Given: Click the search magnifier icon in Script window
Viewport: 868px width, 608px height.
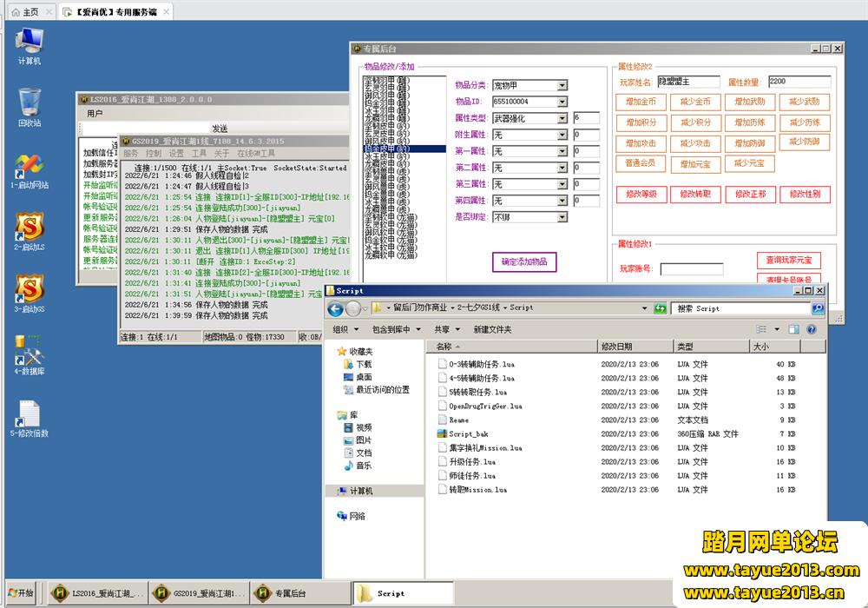Looking at the screenshot, I should coord(818,308).
